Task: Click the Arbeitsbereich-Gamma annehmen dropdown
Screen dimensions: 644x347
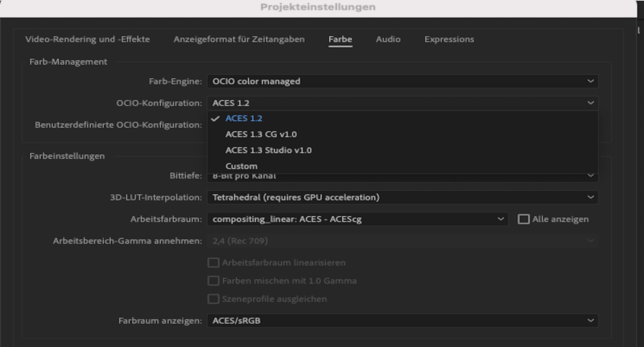Action: pos(402,241)
